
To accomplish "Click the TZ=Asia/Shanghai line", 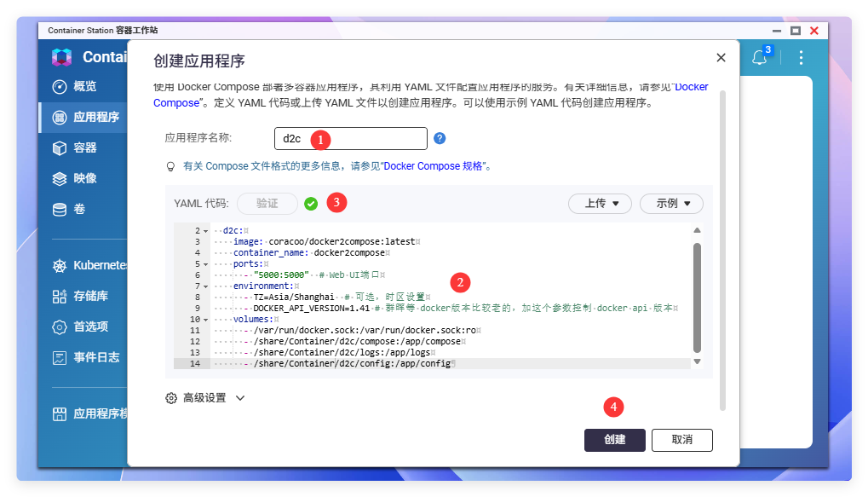I will point(336,297).
